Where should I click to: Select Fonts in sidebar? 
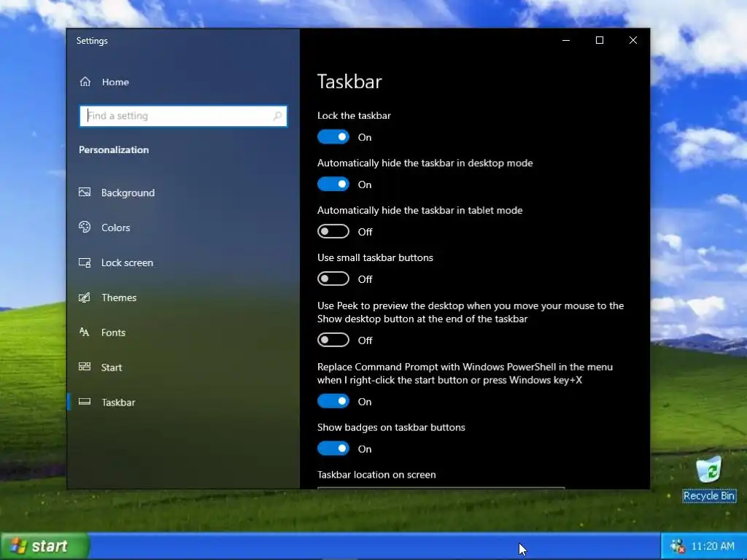[113, 332]
